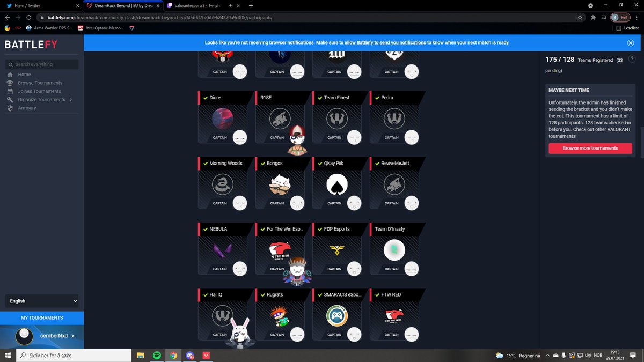Click the Armoury shield icon
The height and width of the screenshot is (362, 644).
[10, 108]
